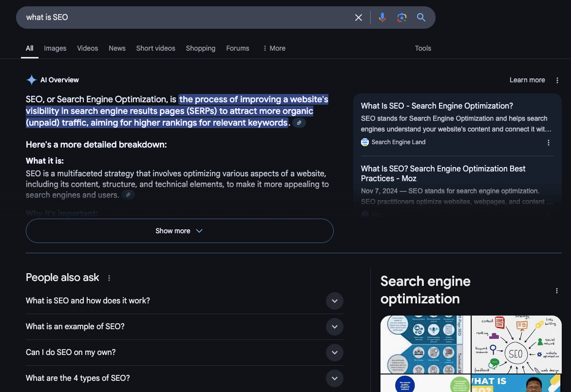Open Google Lens image search
The width and height of the screenshot is (571, 392).
point(401,17)
